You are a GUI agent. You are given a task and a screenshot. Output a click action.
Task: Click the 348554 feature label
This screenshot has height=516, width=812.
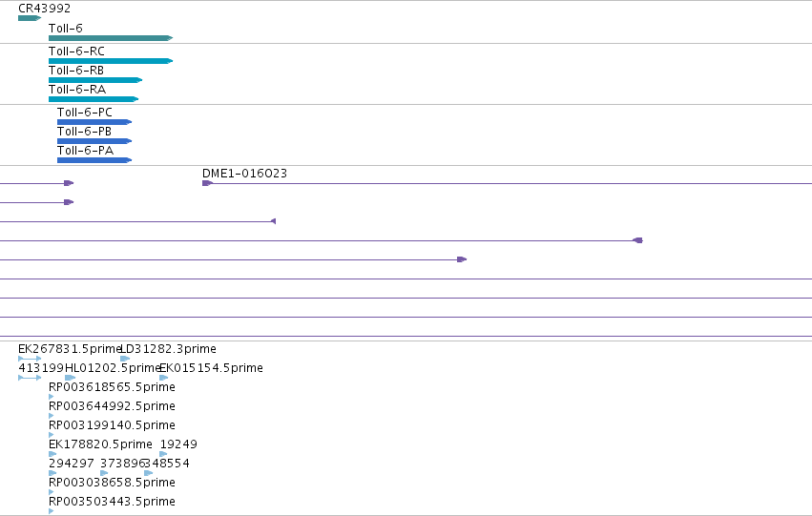pyautogui.click(x=167, y=464)
